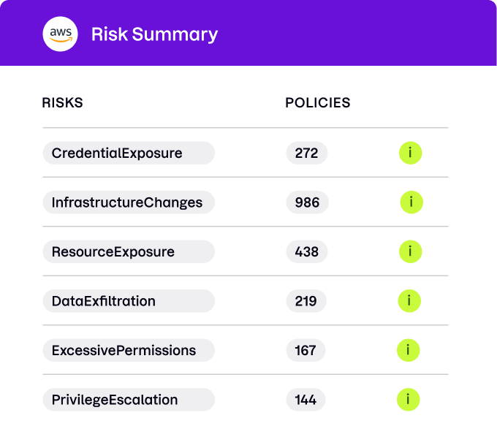Screen dimensions: 497x448
Task: Click the 986 policies count badge
Action: [x=308, y=202]
